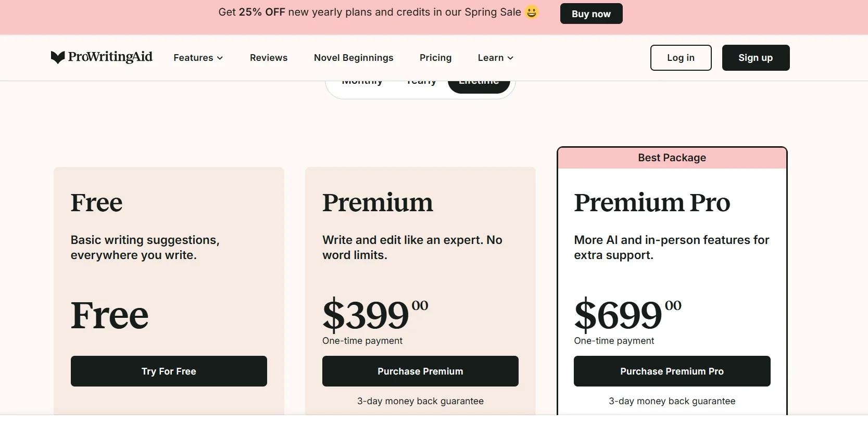Click the ProWritingAid logo icon

click(x=58, y=57)
